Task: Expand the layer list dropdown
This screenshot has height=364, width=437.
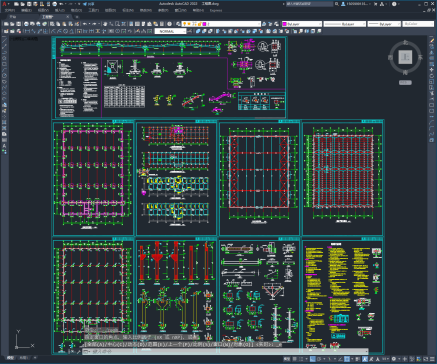Action: coord(259,24)
